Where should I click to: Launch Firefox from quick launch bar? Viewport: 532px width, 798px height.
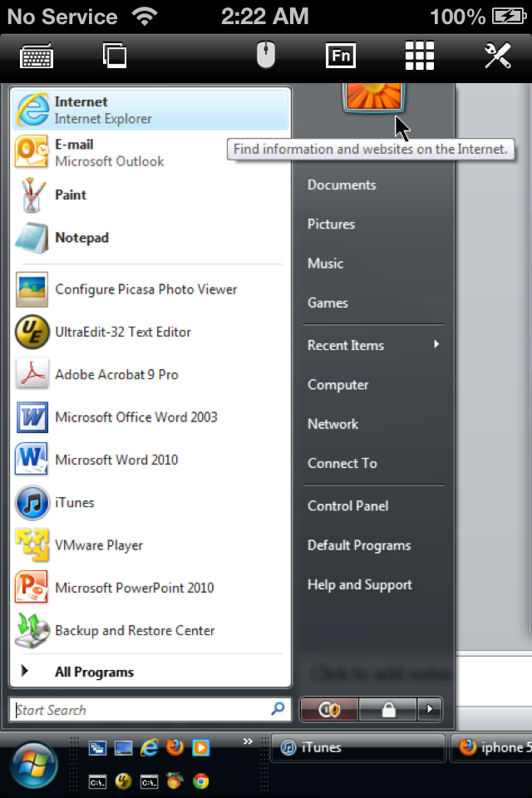click(175, 747)
